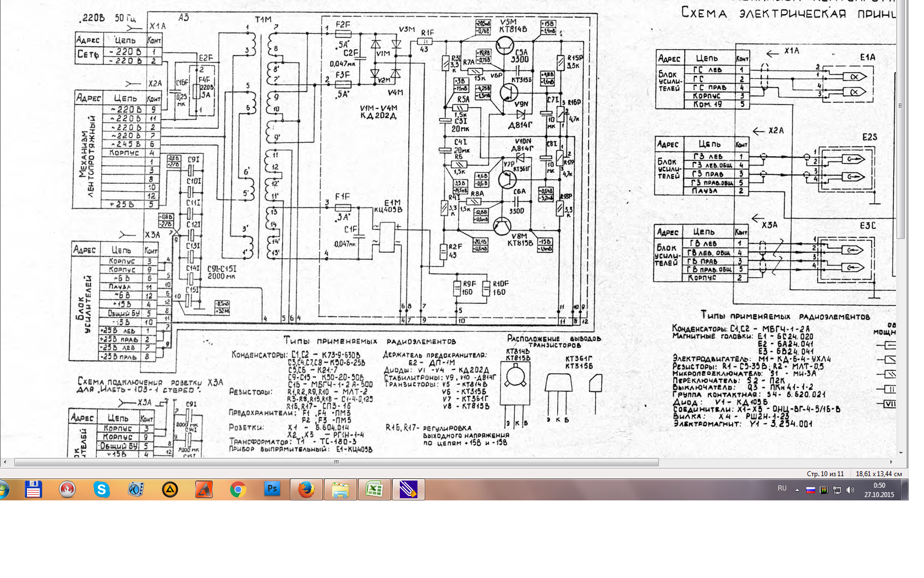Open the red letter A application icon

tap(204, 489)
